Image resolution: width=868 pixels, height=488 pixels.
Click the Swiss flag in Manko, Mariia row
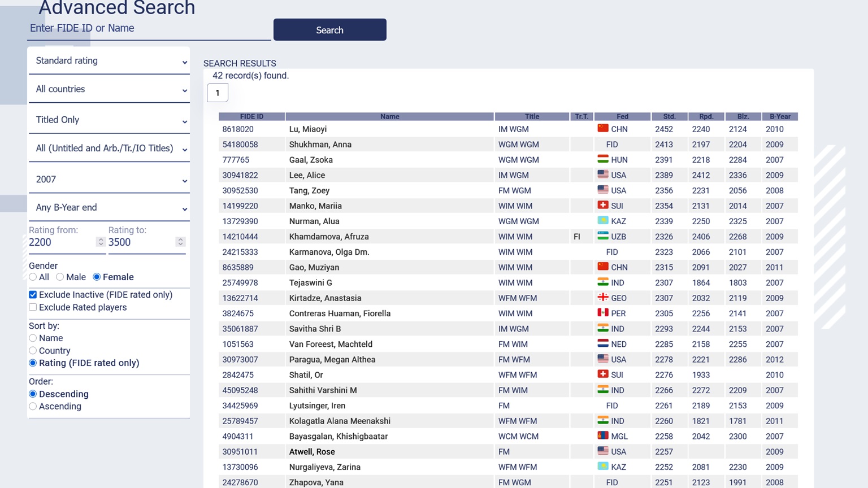click(x=603, y=205)
